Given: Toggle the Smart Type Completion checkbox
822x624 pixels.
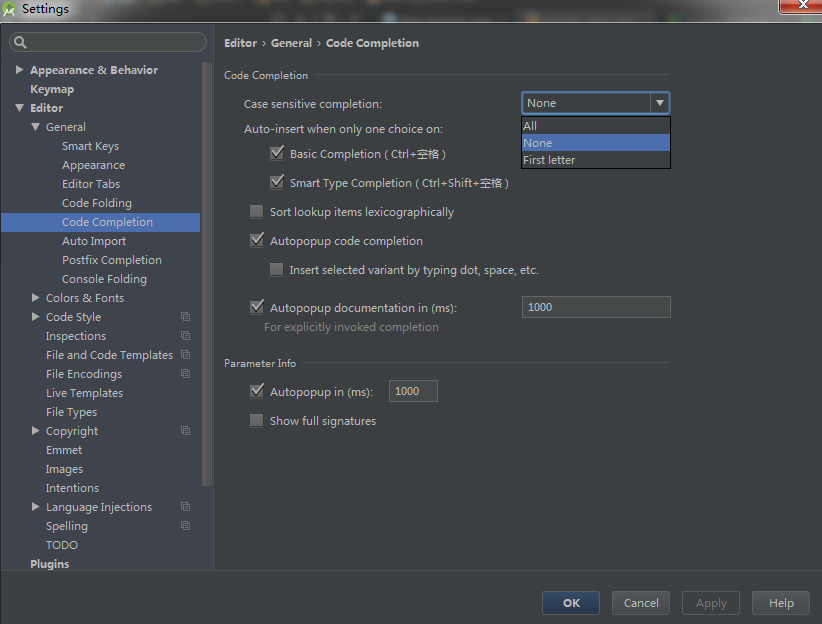Looking at the screenshot, I should pyautogui.click(x=277, y=182).
